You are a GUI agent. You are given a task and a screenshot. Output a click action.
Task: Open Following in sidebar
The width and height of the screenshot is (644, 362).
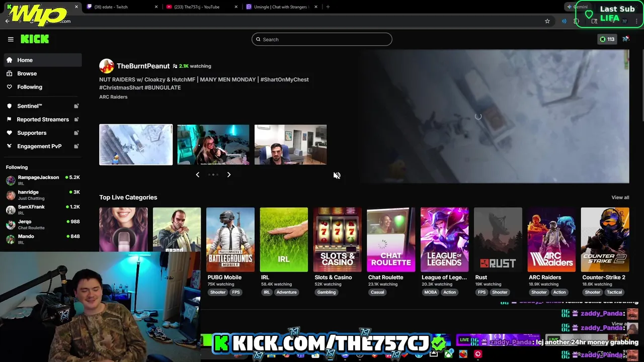pos(43,87)
